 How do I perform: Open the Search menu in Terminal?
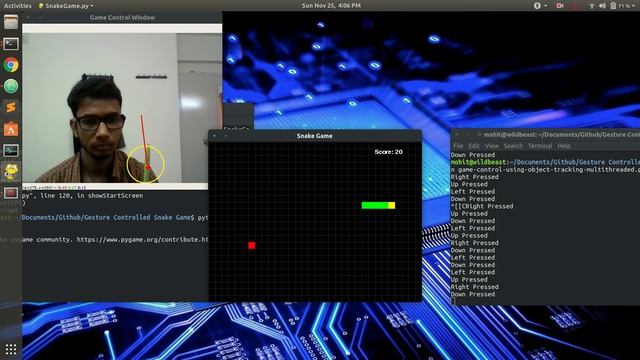coord(513,146)
